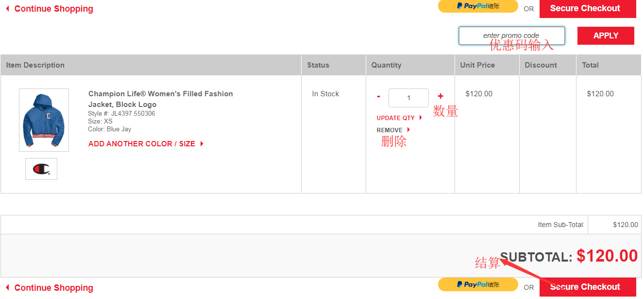The image size is (644, 299).
Task: Click the top Secure Checkout button
Action: (587, 8)
